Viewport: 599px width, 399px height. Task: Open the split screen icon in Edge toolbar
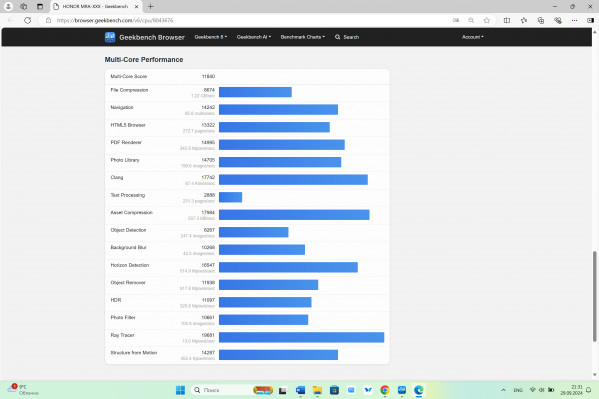coord(507,20)
